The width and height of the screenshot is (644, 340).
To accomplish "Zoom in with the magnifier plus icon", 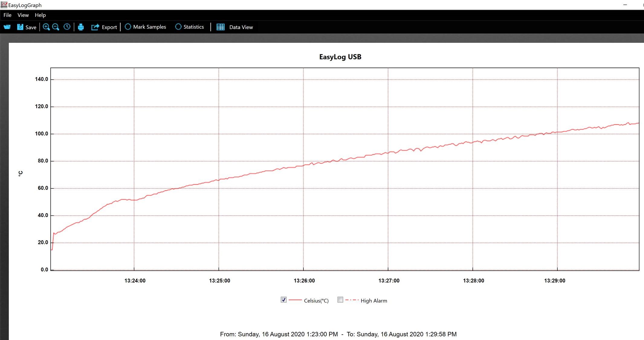I will pos(46,27).
